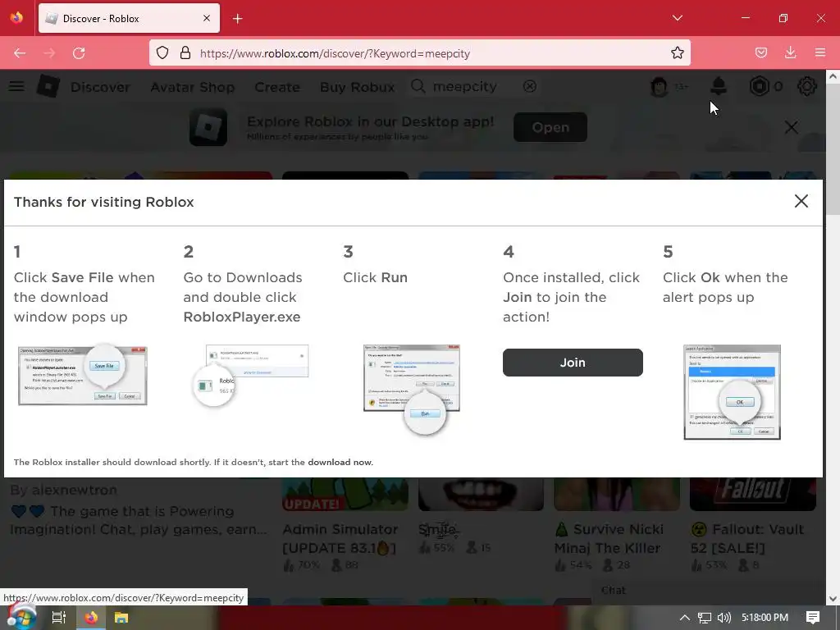
Task: Bookmark this page with the star icon
Action: [x=677, y=52]
